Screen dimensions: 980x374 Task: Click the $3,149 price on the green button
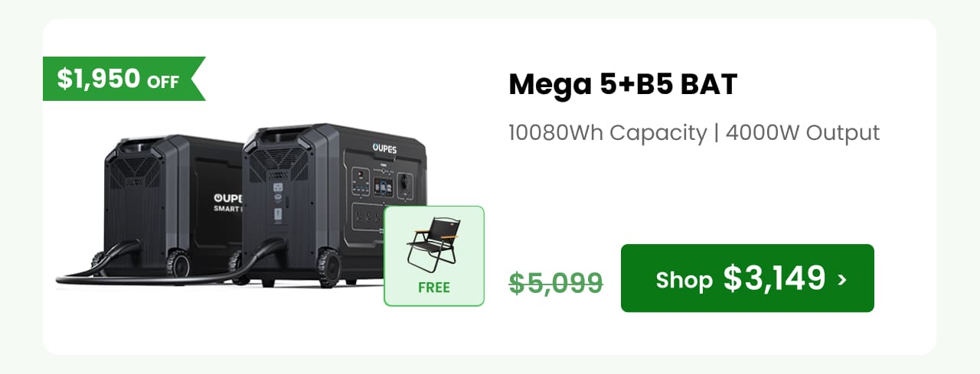774,278
